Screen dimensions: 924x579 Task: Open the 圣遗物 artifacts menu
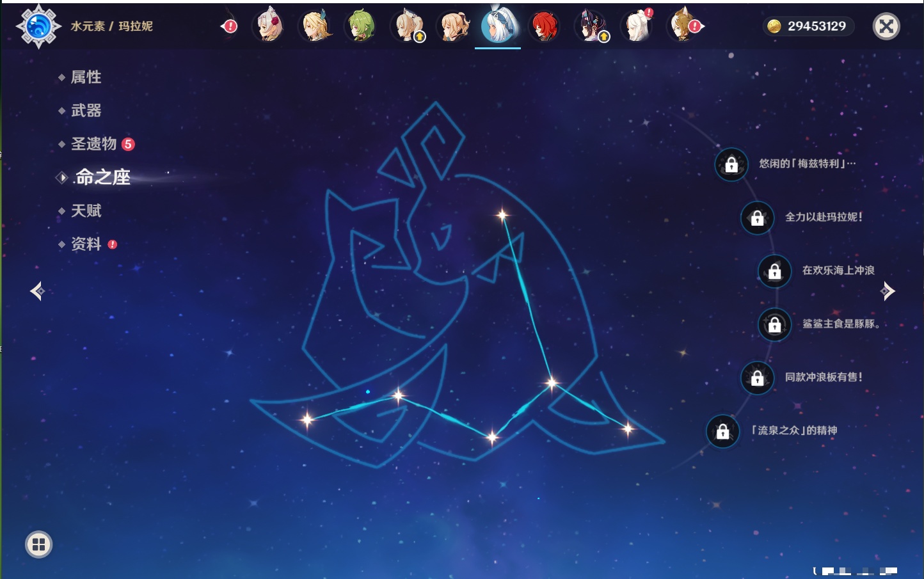[93, 144]
